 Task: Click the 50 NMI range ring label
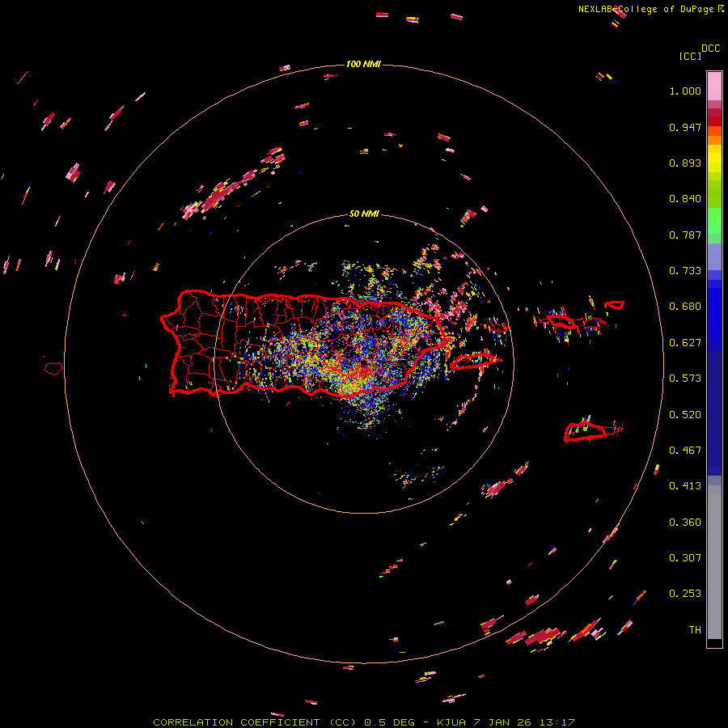pos(364,214)
